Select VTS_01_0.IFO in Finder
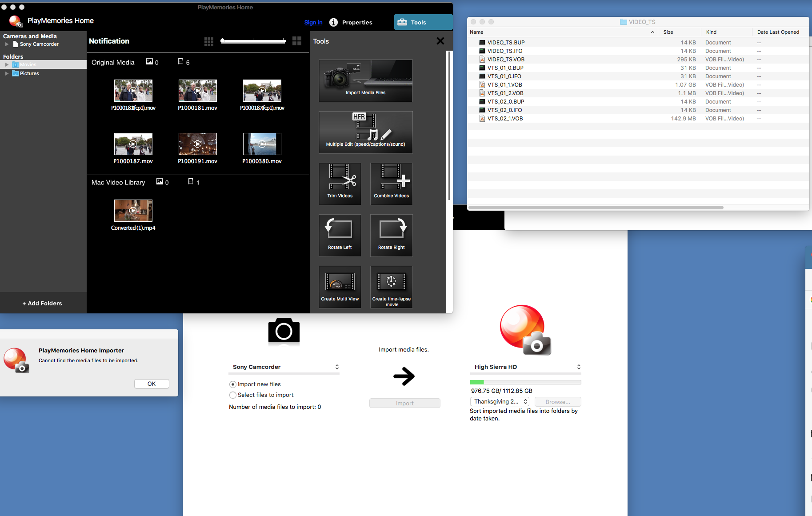This screenshot has height=516, width=812. tap(638, 76)
